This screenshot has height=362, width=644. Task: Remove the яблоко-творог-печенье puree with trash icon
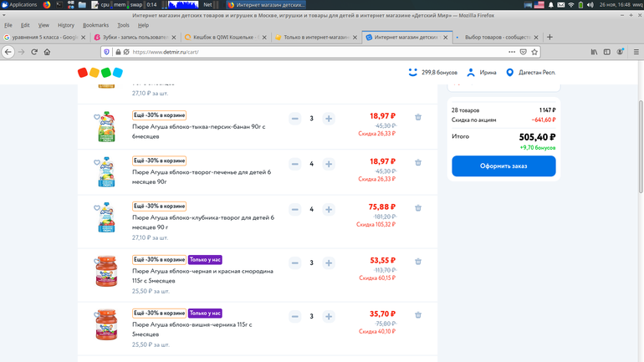(x=418, y=163)
